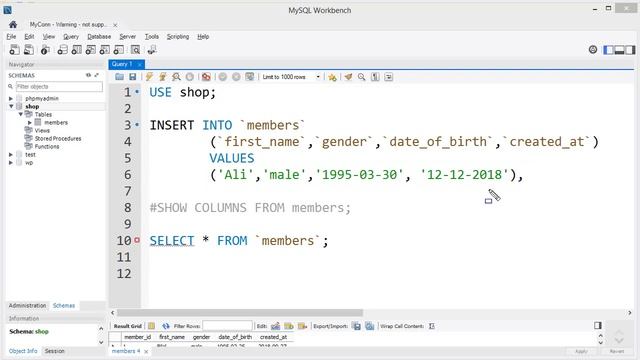This screenshot has width=640, height=360.
Task: Expand the phpmyadmin schema
Action: tap(11, 98)
